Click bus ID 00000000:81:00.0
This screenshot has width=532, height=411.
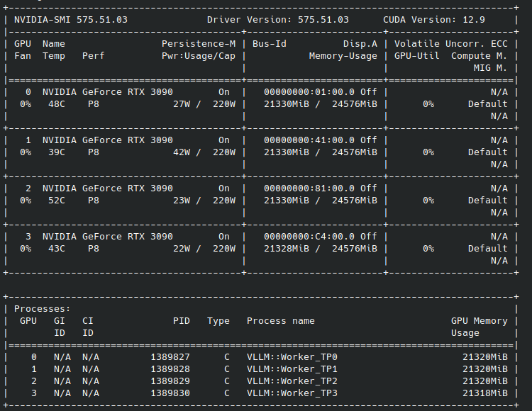309,188
